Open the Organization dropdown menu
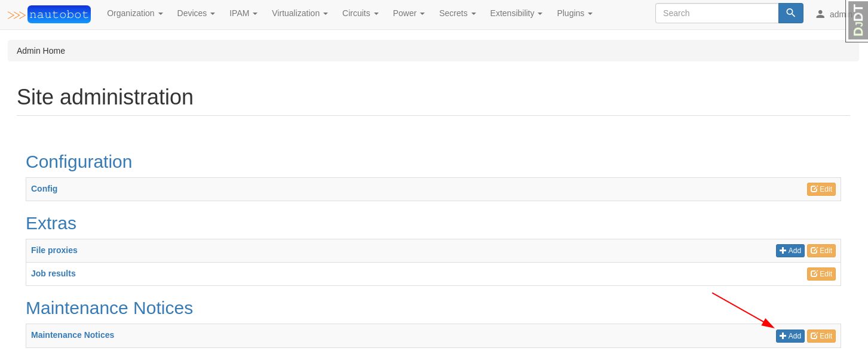This screenshot has width=868, height=354. click(134, 13)
